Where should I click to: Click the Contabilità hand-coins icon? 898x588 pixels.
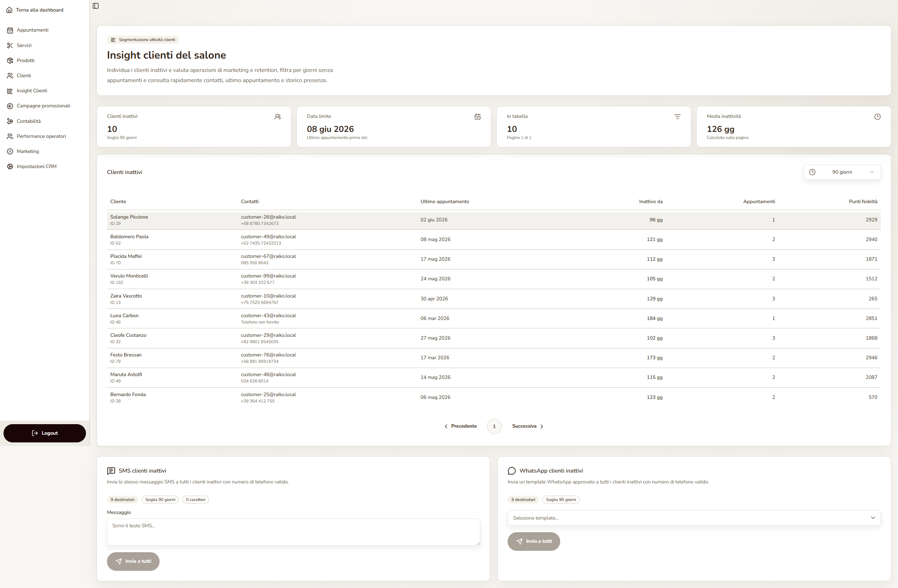pyautogui.click(x=10, y=121)
